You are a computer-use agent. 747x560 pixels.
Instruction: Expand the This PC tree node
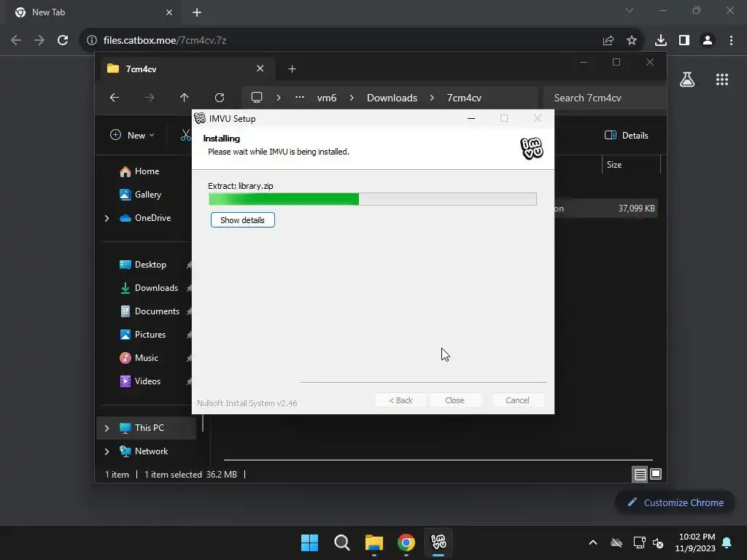point(107,428)
